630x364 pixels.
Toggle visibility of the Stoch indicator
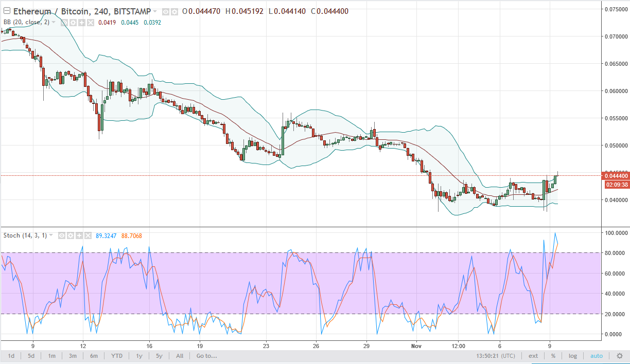(61, 235)
